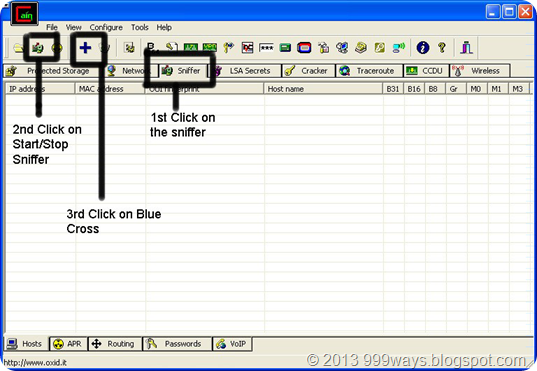Screen dimensions: 537x371
Task: Click the B8 column header
Action: (x=435, y=89)
